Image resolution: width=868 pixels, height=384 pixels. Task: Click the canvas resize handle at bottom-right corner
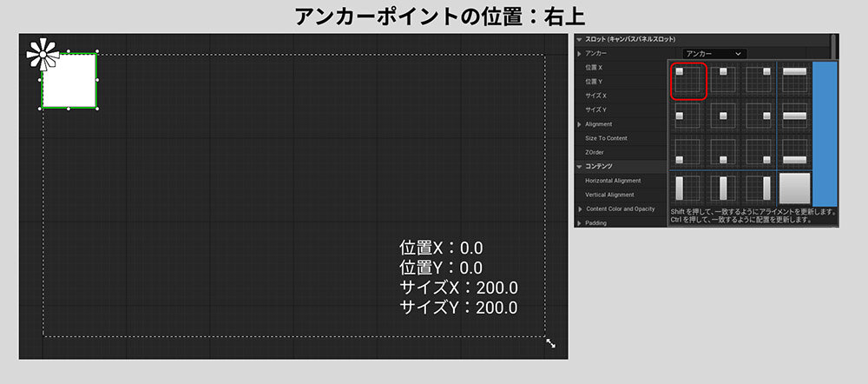(x=550, y=344)
